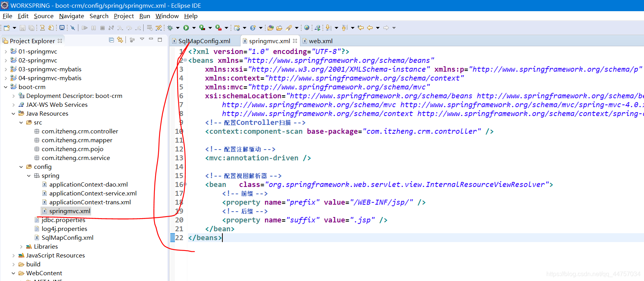The image size is (644, 281).
Task: Expand the JavaScript Resources node
Action: [14, 256]
